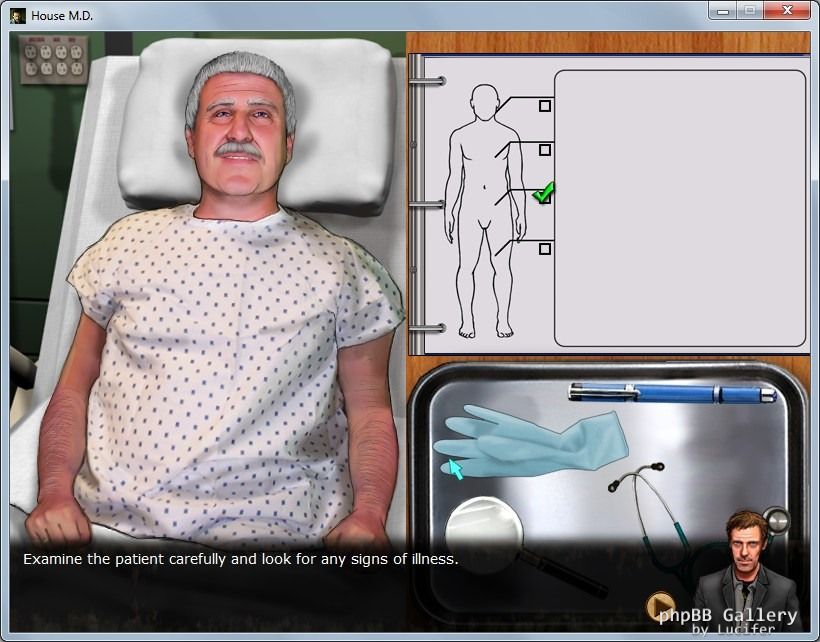Check the chest checkbox on the body chart
Viewport: 820px width, 642px height.
point(545,150)
